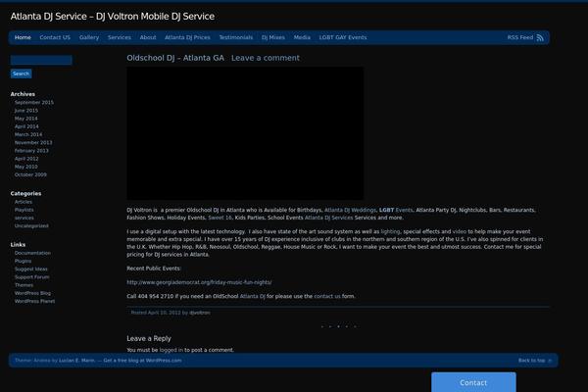This screenshot has width=588, height=392.
Task: Open the djvoltron author link
Action: point(200,313)
